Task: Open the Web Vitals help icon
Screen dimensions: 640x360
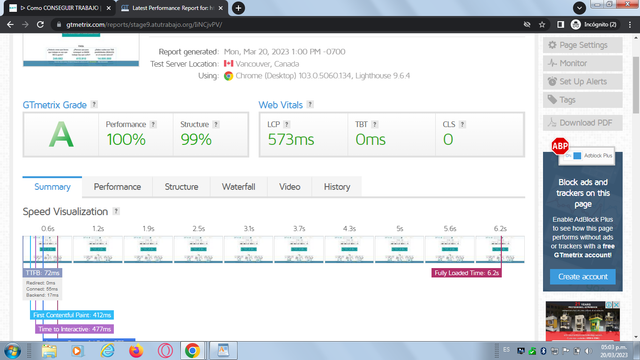Action: (x=310, y=104)
